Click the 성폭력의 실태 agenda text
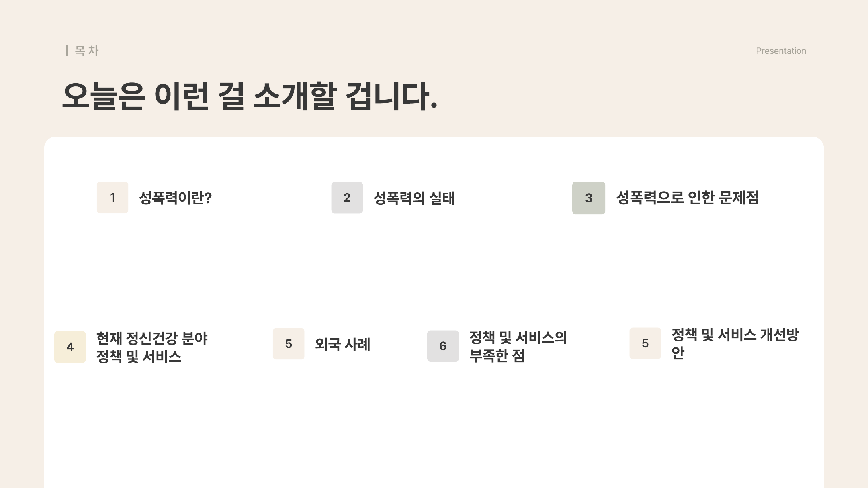This screenshot has width=868, height=488. [414, 198]
